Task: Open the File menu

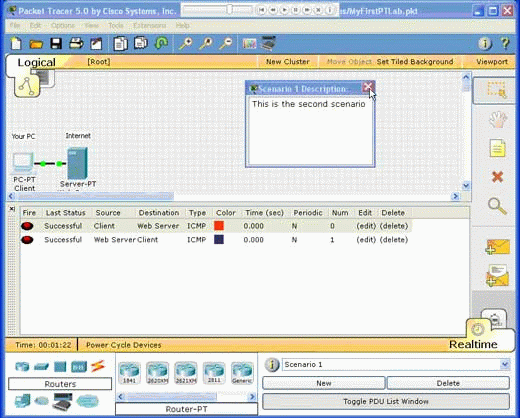Action: pos(15,25)
